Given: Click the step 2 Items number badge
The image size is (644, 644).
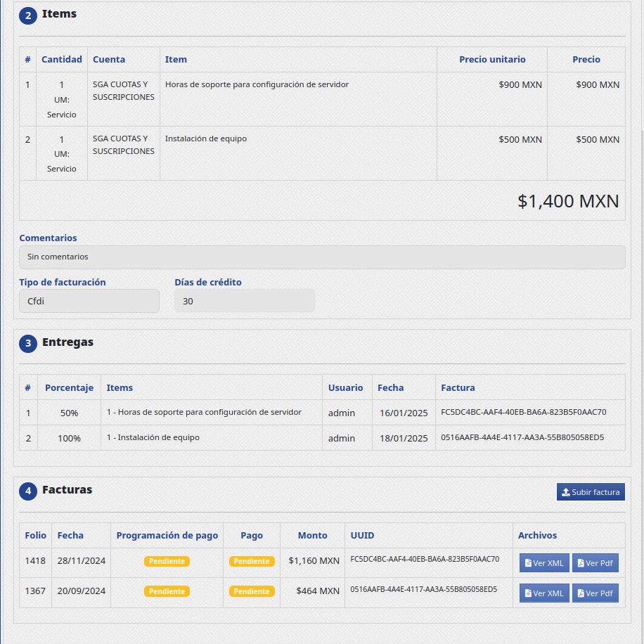Looking at the screenshot, I should [x=28, y=15].
